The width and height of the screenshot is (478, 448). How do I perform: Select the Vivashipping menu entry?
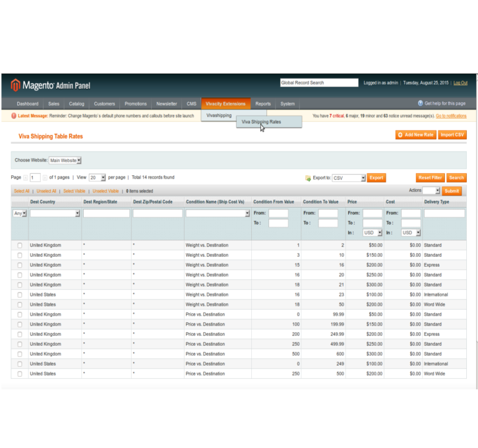219,115
